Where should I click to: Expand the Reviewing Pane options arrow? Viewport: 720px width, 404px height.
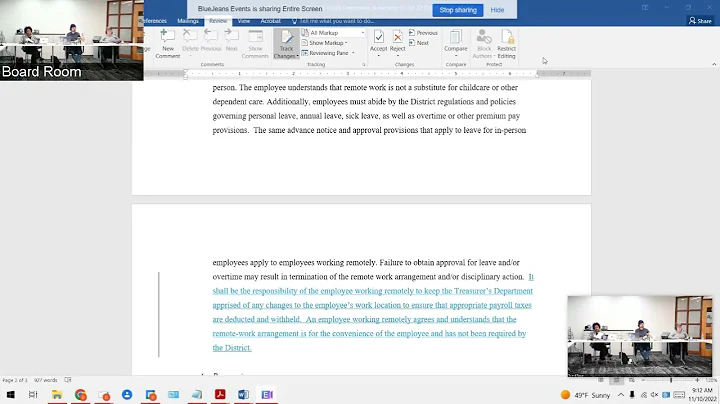tap(353, 53)
